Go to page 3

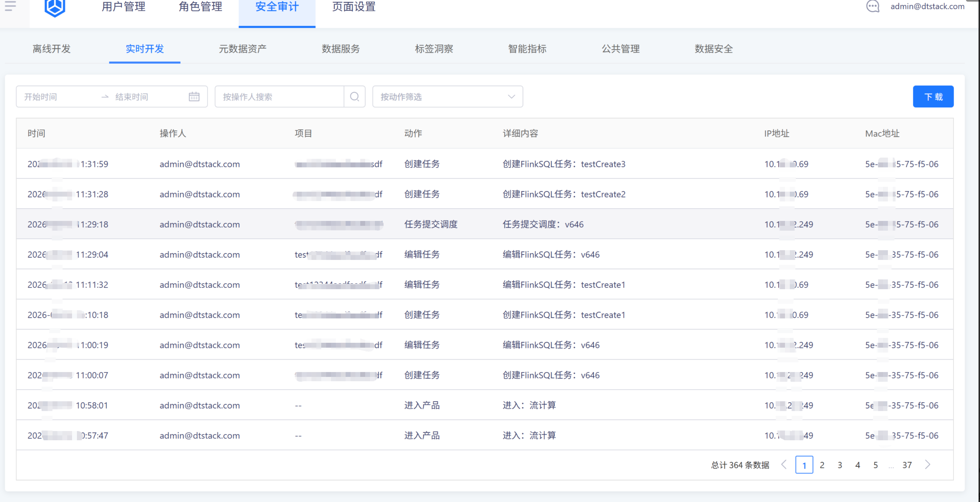pyautogui.click(x=840, y=465)
